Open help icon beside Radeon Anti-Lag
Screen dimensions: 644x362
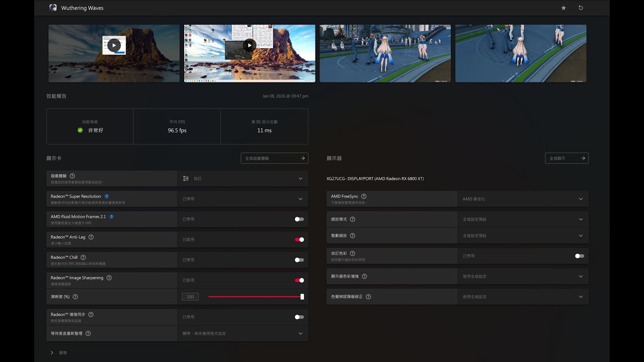tap(91, 237)
